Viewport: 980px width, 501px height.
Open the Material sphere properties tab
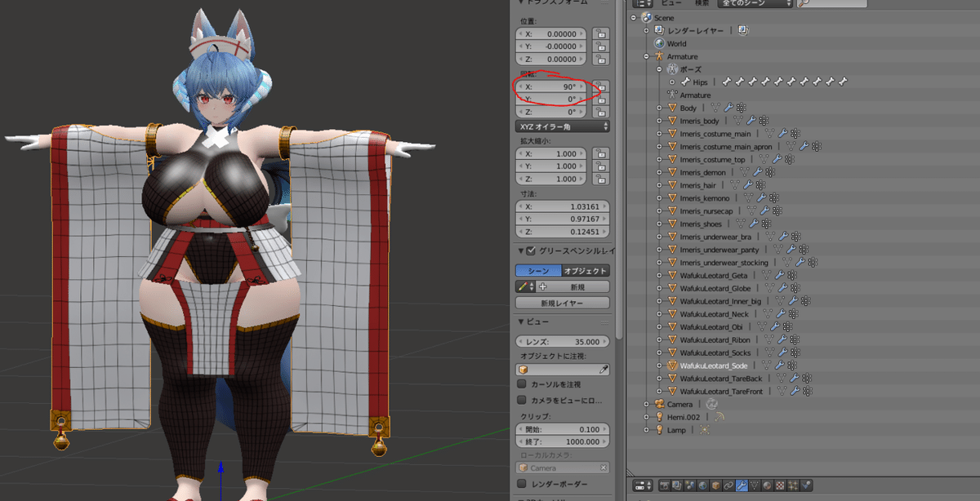768,485
